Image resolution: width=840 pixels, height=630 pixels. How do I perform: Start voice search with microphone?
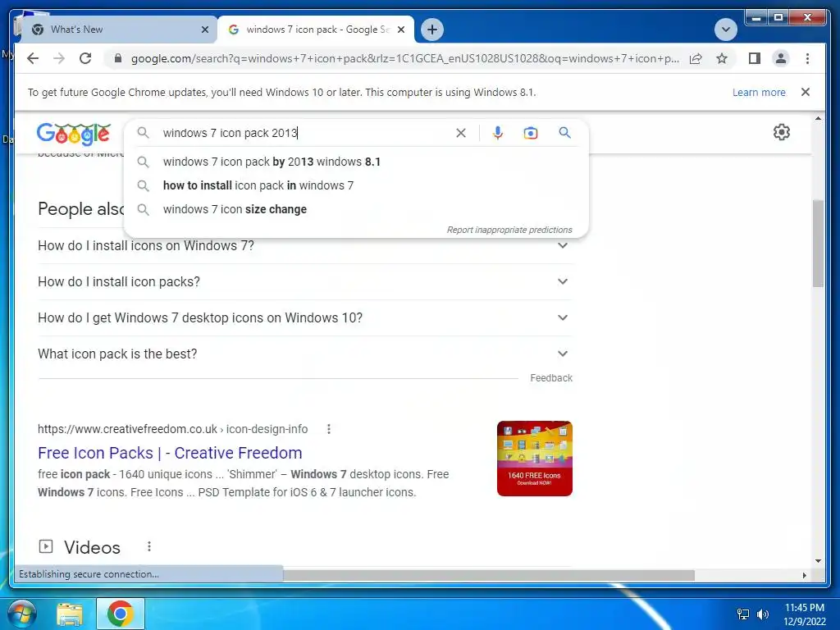click(498, 133)
